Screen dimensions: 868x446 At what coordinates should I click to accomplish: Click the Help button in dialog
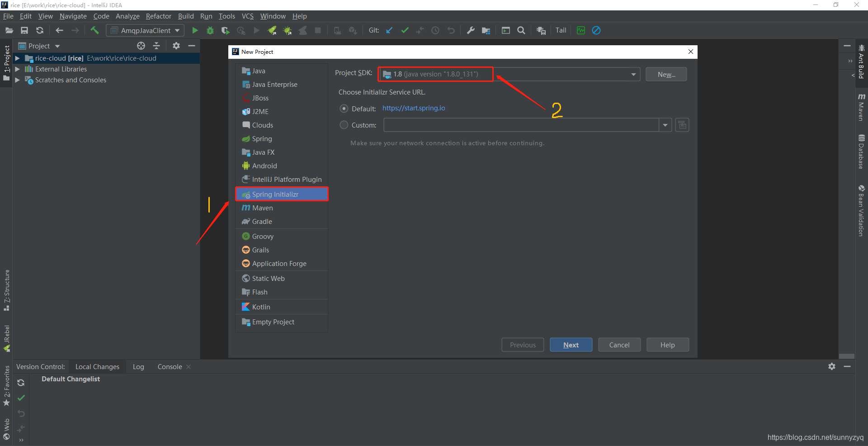point(668,345)
